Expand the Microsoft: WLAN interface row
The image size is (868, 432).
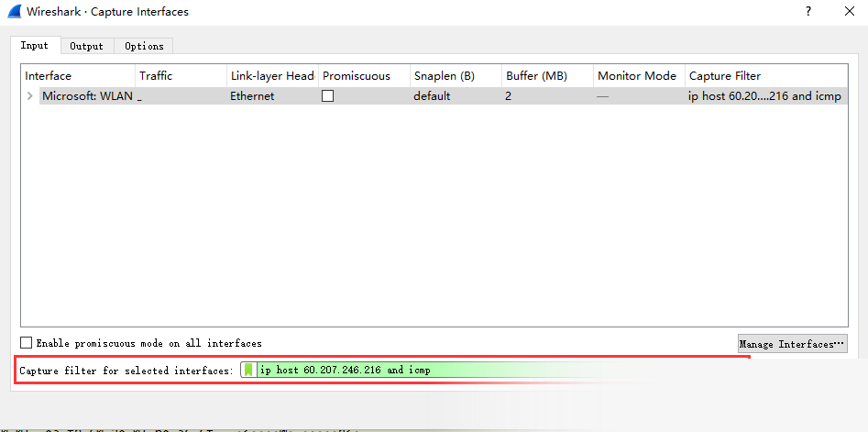click(30, 95)
